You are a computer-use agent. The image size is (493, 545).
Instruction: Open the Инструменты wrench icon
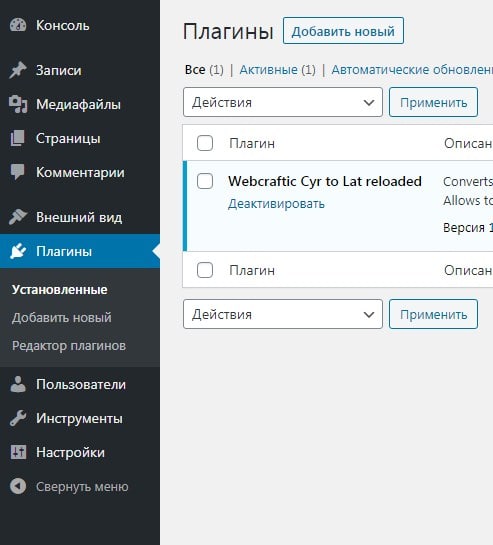click(18, 418)
